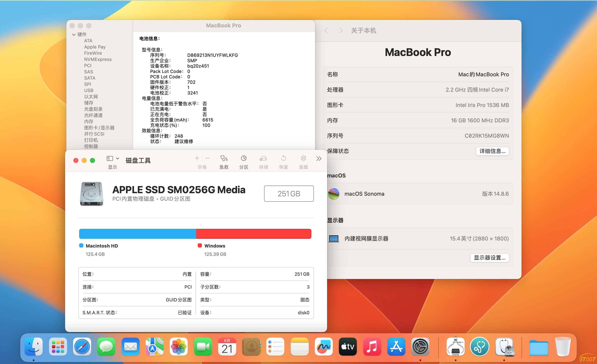Click the built-in Retina display icon
This screenshot has width=597, height=364.
pyautogui.click(x=334, y=239)
